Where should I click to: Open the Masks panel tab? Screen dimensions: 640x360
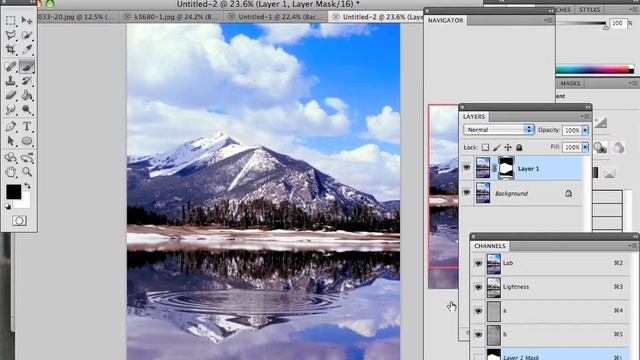(x=570, y=83)
